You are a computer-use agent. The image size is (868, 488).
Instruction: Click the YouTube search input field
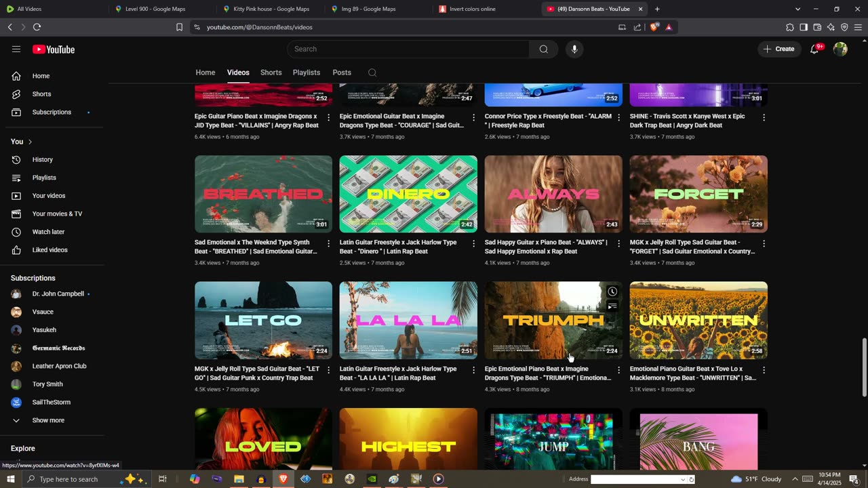[408, 49]
